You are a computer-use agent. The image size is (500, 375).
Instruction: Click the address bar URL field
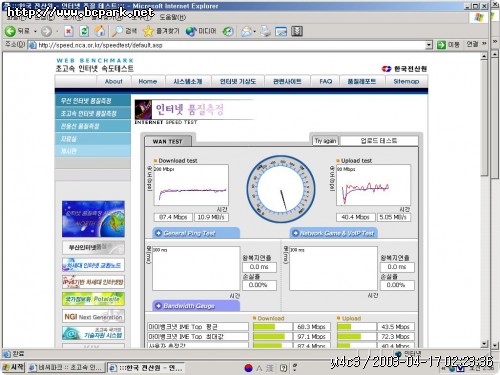230,45
